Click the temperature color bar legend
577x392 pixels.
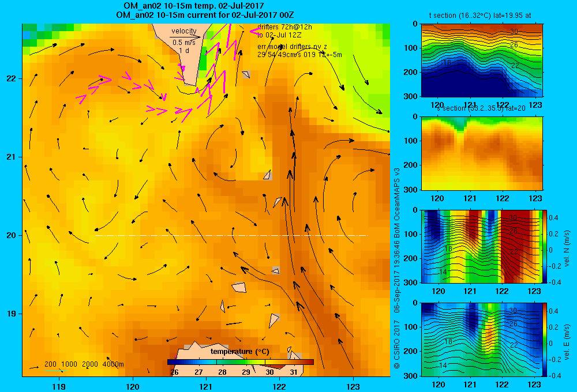click(240, 362)
